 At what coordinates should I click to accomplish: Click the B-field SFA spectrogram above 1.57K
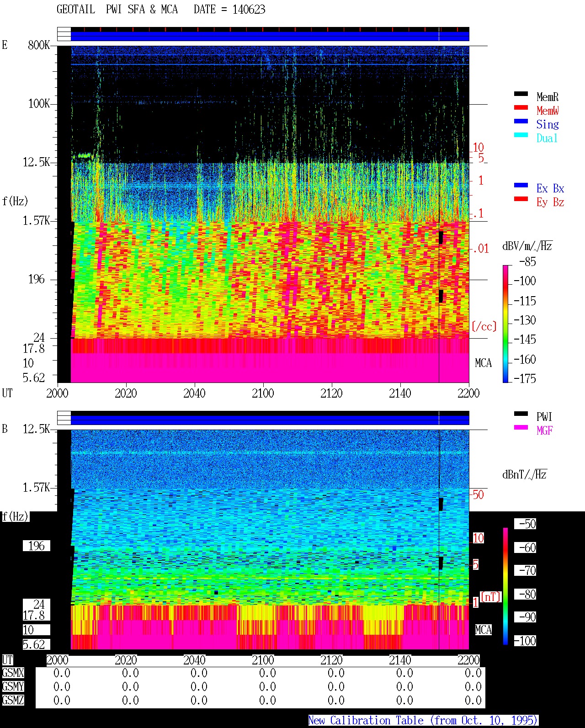[x=270, y=459]
